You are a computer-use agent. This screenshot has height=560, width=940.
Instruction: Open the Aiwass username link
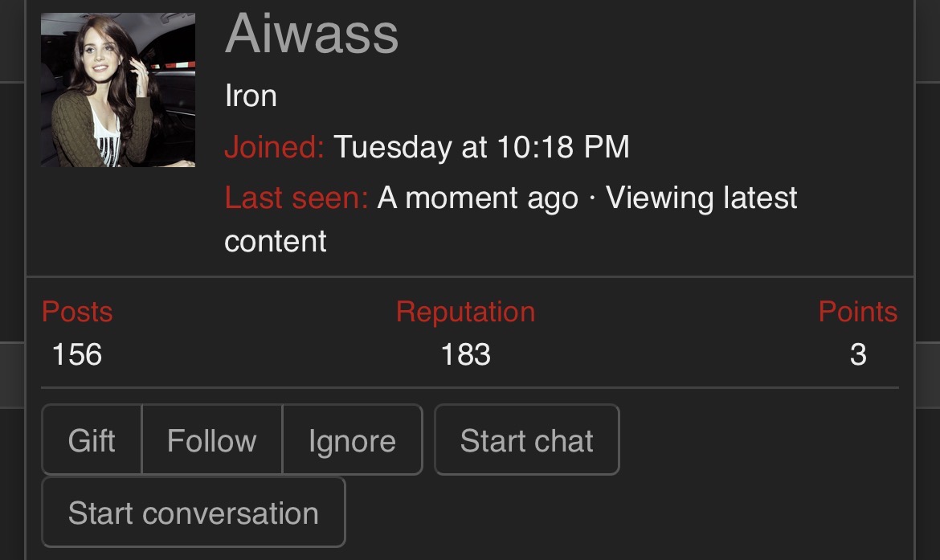click(x=312, y=34)
